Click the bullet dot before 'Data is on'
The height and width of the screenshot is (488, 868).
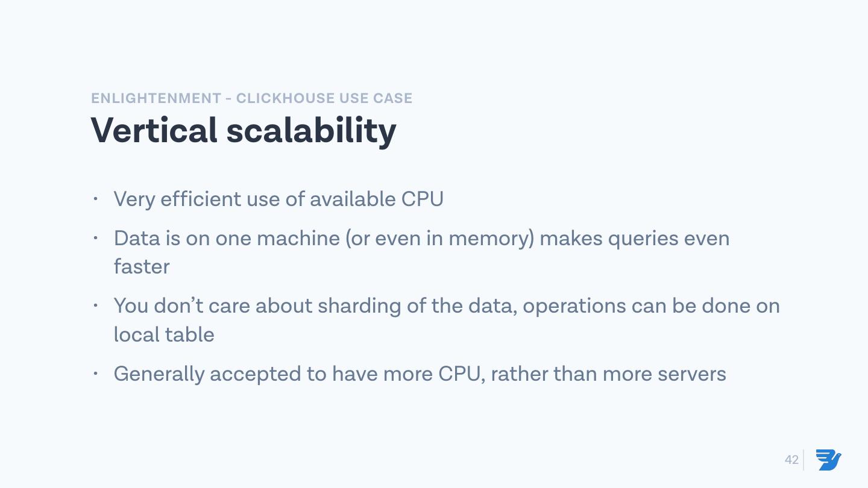pyautogui.click(x=95, y=238)
